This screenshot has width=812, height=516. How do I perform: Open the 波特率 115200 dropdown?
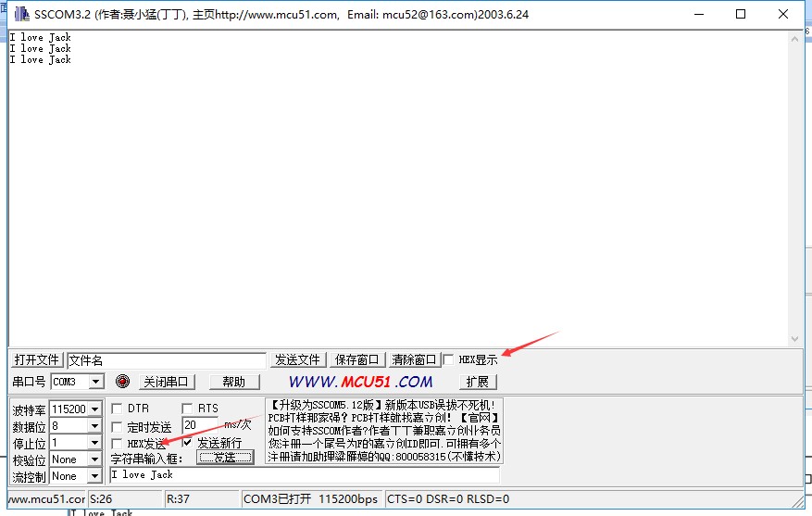point(94,409)
